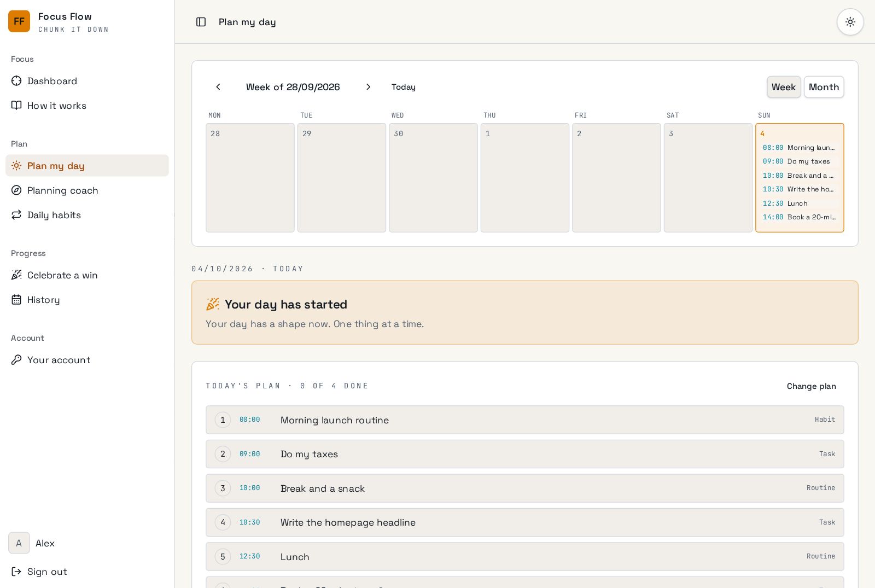The height and width of the screenshot is (588, 875).
Task: Switch to Week view
Action: [x=784, y=87]
